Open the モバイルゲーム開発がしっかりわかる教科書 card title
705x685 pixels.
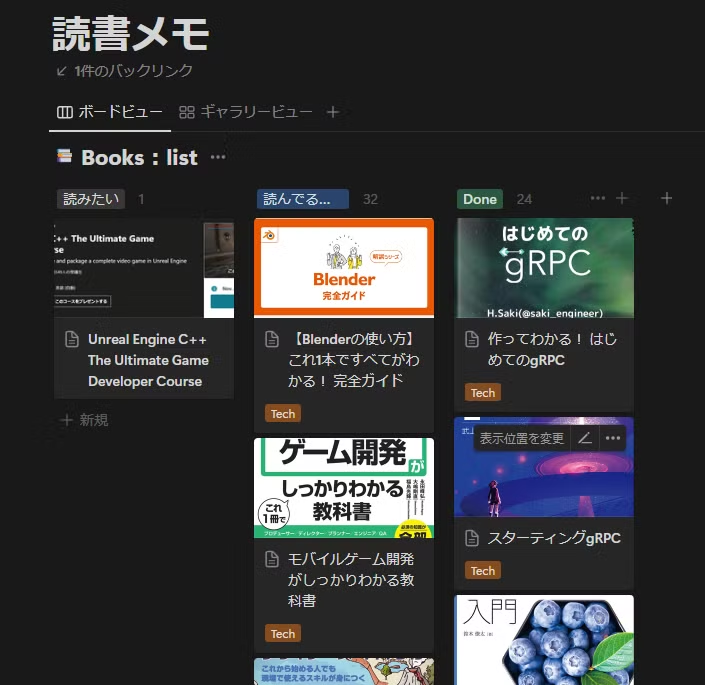tap(351, 580)
